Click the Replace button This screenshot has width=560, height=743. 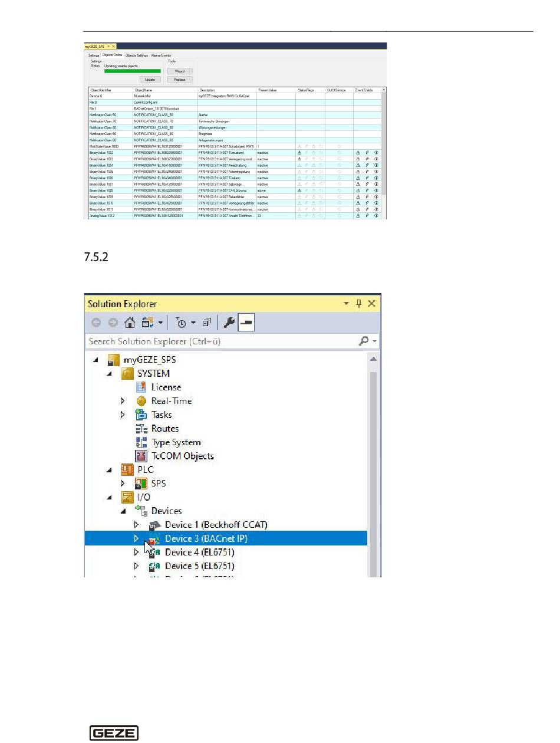(180, 79)
